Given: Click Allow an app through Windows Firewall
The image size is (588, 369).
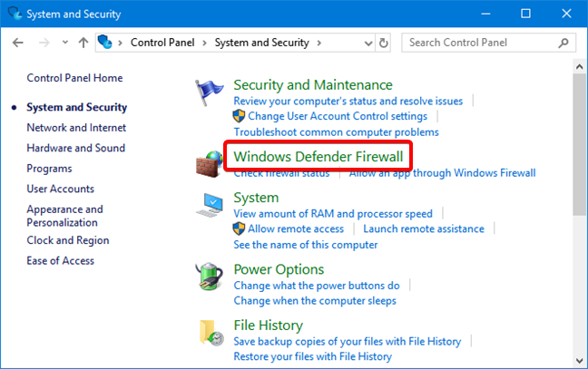Looking at the screenshot, I should coord(442,173).
